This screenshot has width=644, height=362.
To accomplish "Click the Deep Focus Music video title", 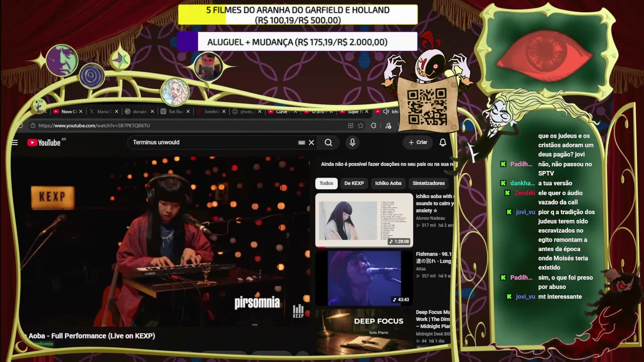I will [433, 319].
